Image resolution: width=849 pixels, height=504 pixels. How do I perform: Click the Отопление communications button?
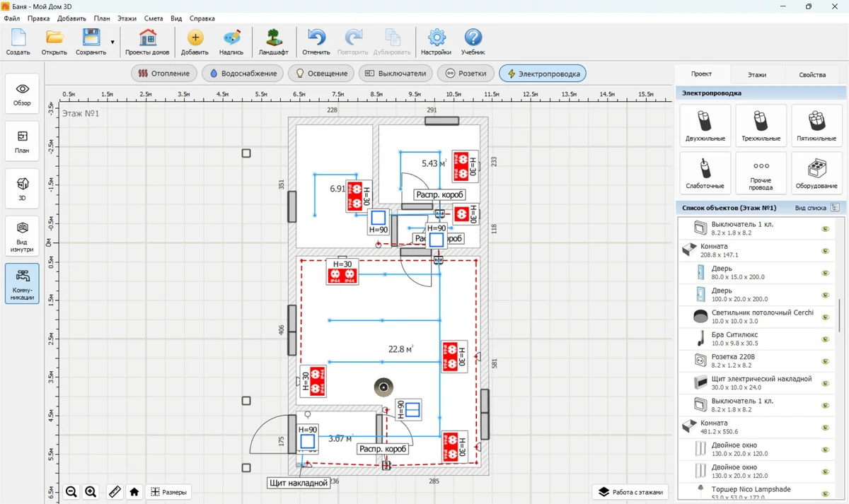coord(164,74)
